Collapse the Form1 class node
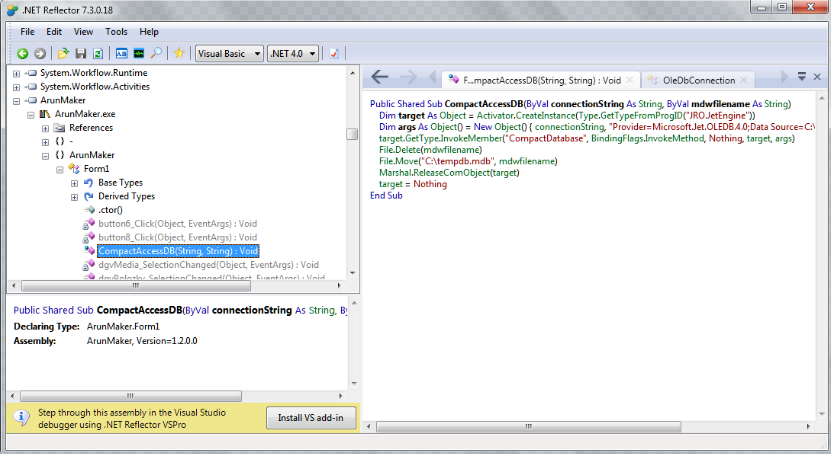Viewport: 831px width, 454px height. click(x=59, y=170)
